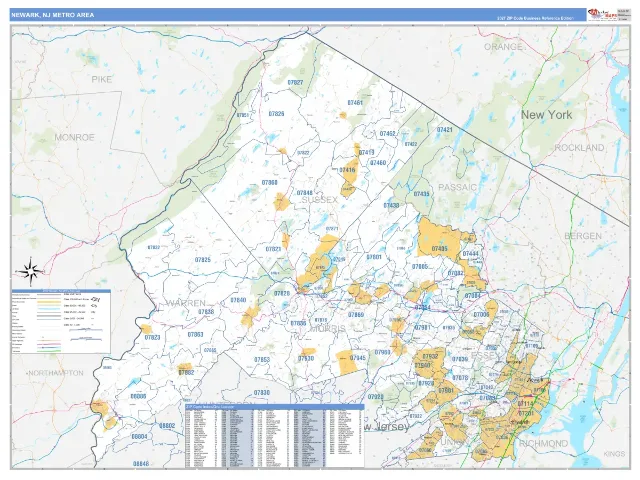Click ZIP code 07460
This screenshot has height=480, width=640.
pos(378,163)
